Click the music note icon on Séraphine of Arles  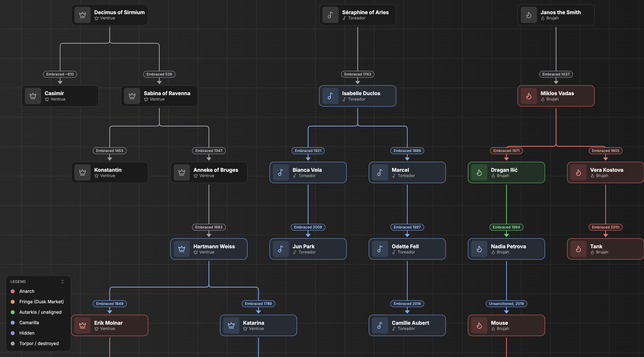tap(330, 15)
